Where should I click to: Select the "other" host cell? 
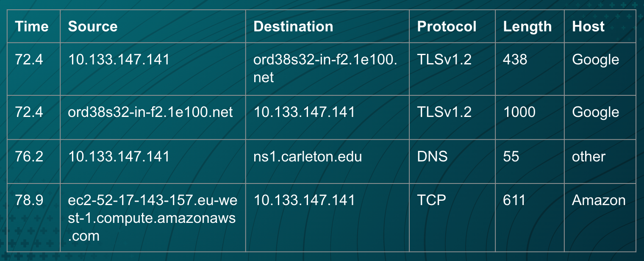588,157
